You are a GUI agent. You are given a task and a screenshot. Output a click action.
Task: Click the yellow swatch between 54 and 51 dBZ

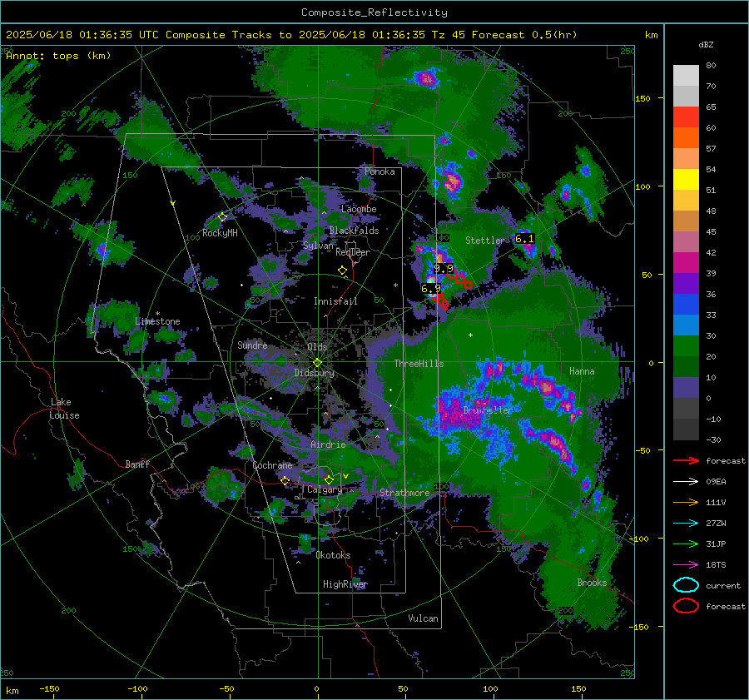point(686,180)
